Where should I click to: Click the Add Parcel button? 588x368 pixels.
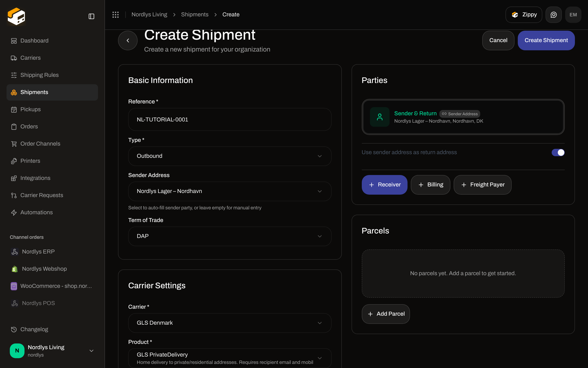click(386, 314)
